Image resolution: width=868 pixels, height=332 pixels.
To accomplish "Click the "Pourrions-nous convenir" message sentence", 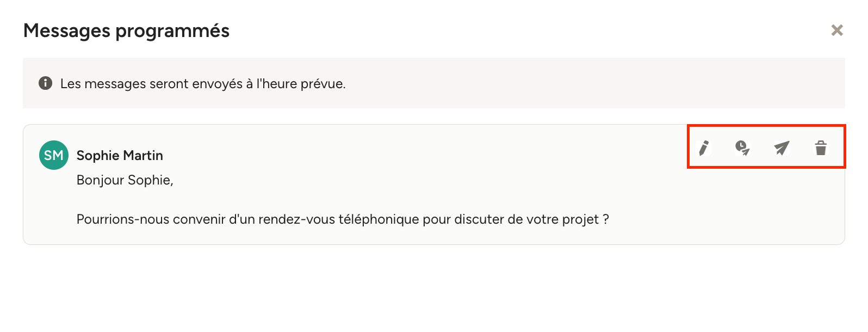I will point(343,219).
